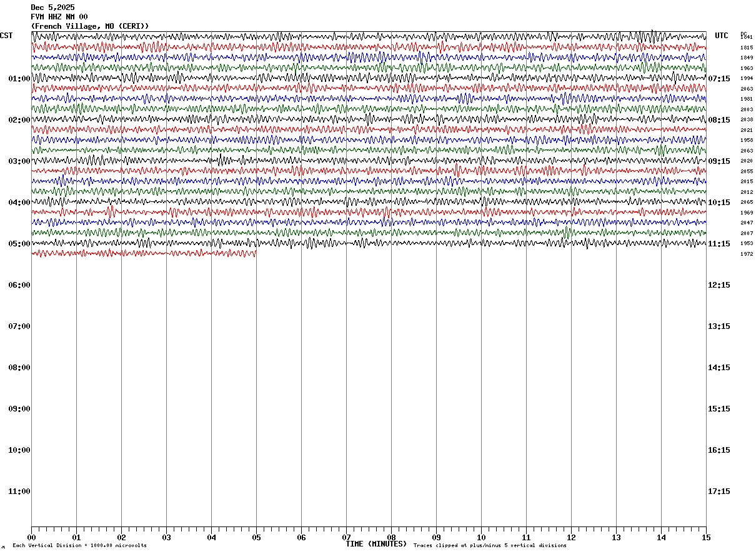Click the '07:00' CST hour label
756x554 pixels.
click(x=19, y=326)
